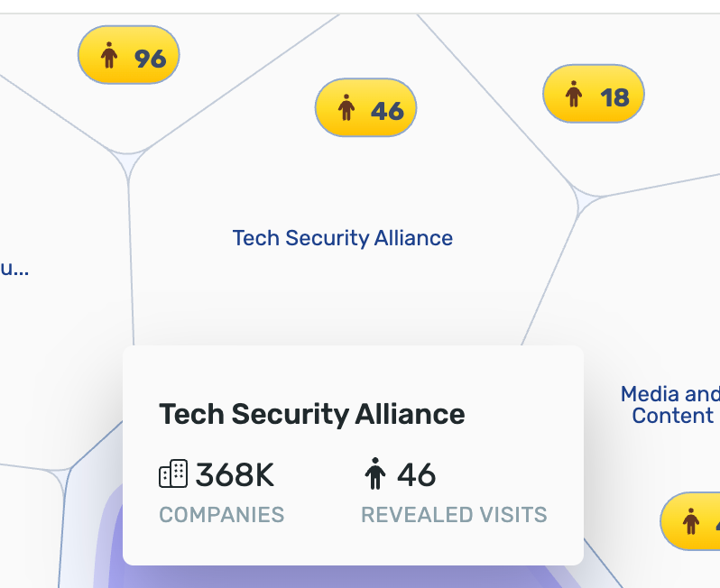The width and height of the screenshot is (720, 588).
Task: Click the person icon in the yellow 46 badge
Action: pos(346,108)
